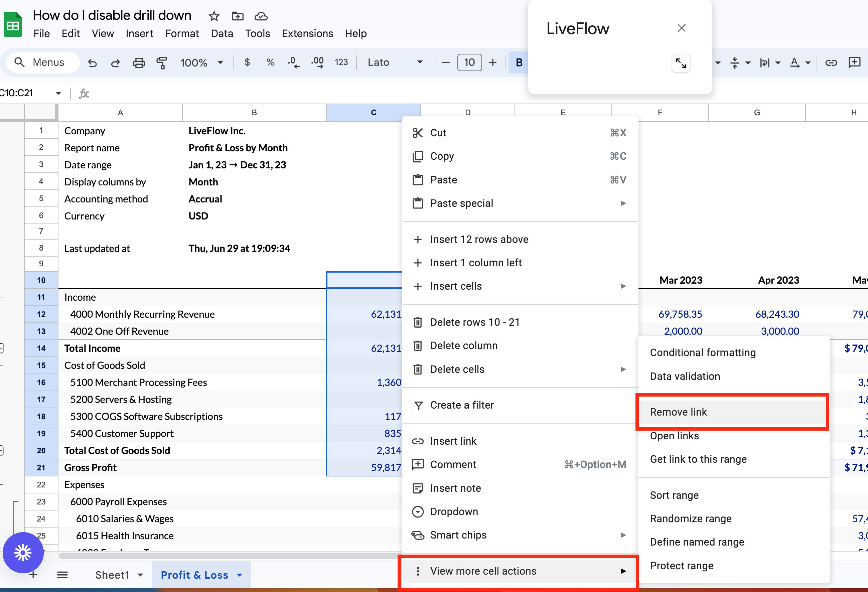Choose Protect range

click(x=734, y=566)
